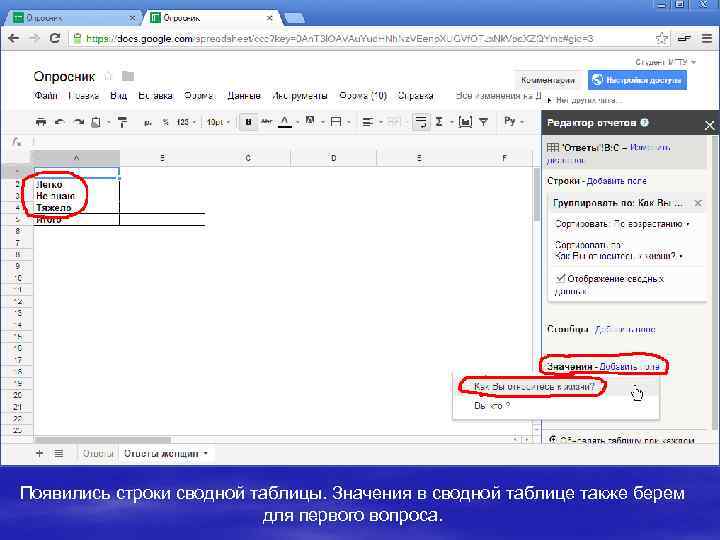Open the Вид menu

point(118,96)
